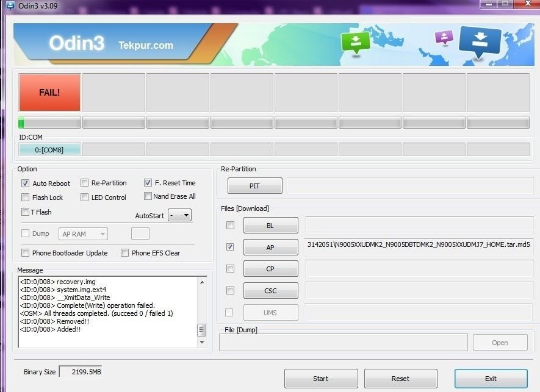Click the Odin3 app icon in title bar
The width and height of the screenshot is (540, 392).
[x=10, y=5]
